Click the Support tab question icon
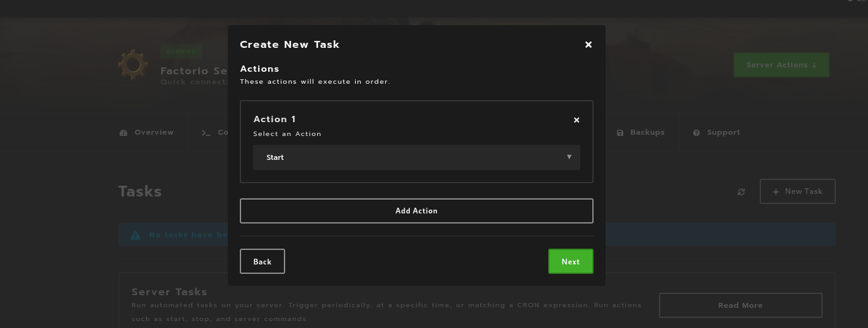The height and width of the screenshot is (328, 868). pyautogui.click(x=697, y=133)
